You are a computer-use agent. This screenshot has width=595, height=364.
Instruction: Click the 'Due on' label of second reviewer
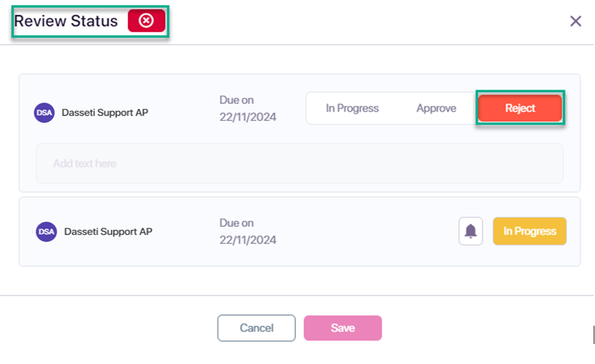tap(237, 223)
